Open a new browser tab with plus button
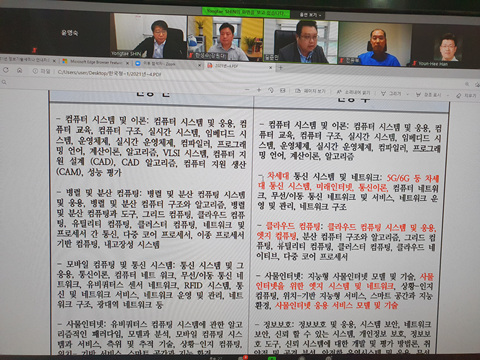 [x=281, y=68]
